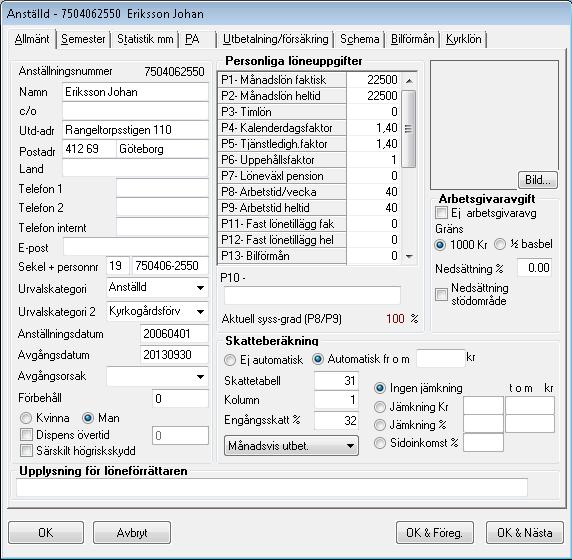Click the salary list scrollbar thumb
This screenshot has width=572, height=560.
tap(409, 129)
